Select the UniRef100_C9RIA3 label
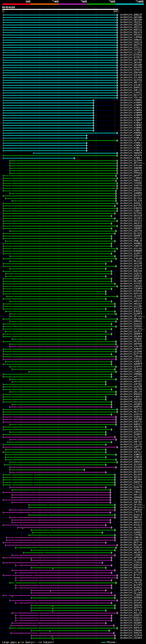Screen dimensions: 146x644 131,492
